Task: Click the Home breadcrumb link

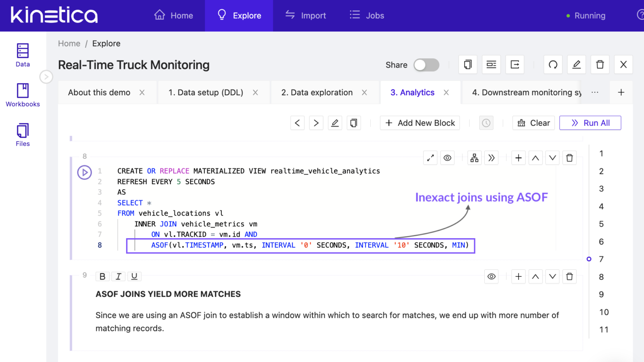Action: pyautogui.click(x=69, y=43)
